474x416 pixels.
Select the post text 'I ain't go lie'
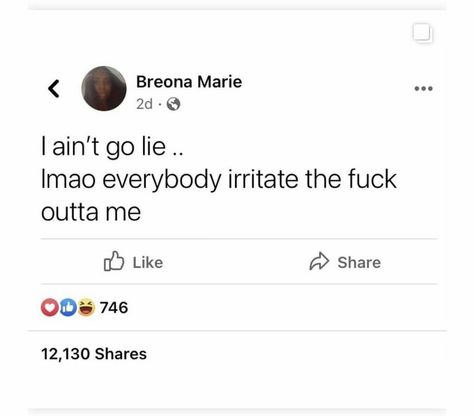coord(104,147)
